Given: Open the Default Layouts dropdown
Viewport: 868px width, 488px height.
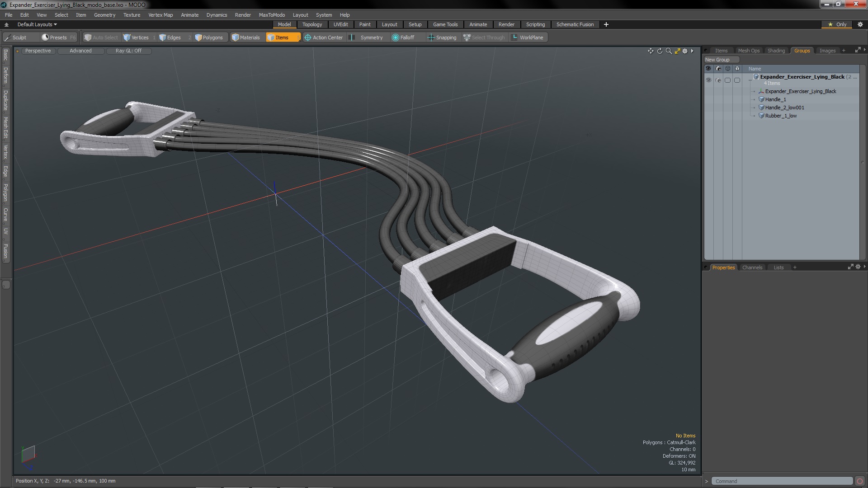Looking at the screenshot, I should 37,24.
